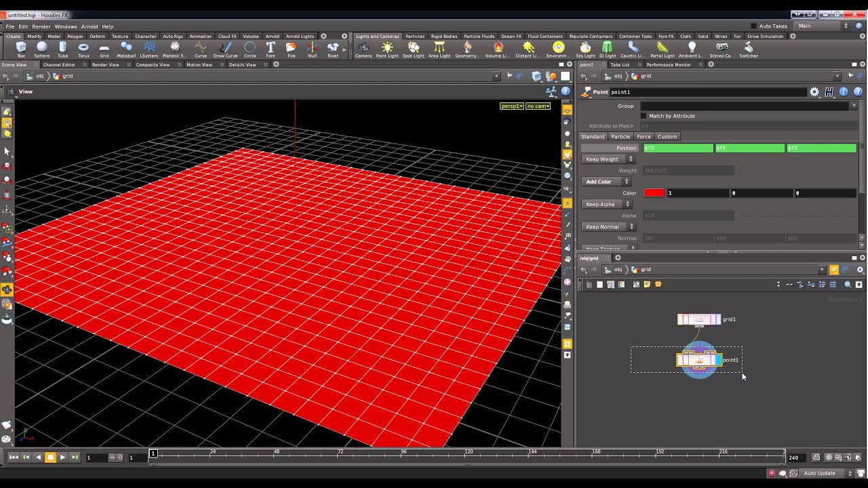The image size is (868, 488).
Task: Open the Windows menu
Action: coord(66,26)
